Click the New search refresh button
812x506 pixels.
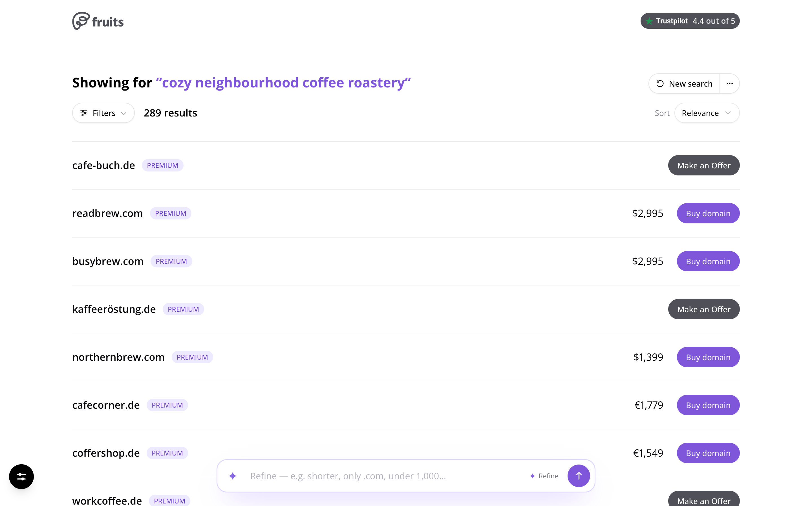(684, 84)
